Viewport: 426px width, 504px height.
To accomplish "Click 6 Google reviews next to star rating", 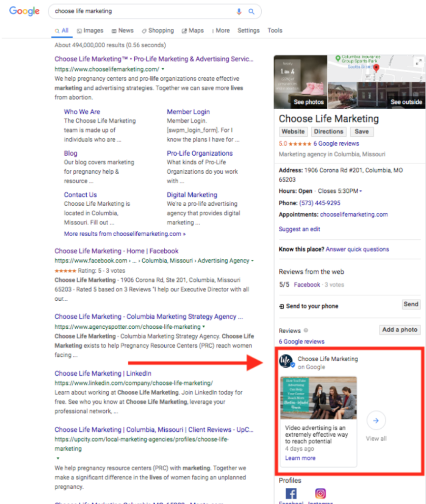I will point(336,143).
